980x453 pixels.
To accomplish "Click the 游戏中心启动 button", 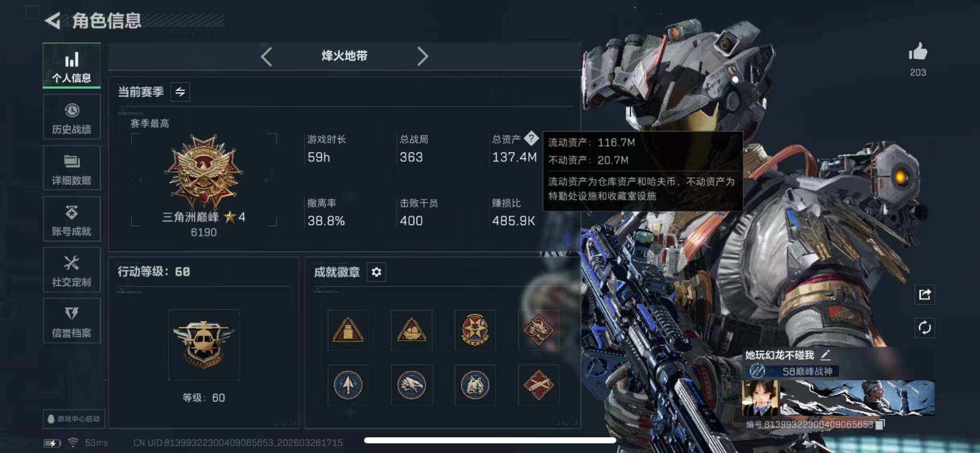I will click(74, 419).
